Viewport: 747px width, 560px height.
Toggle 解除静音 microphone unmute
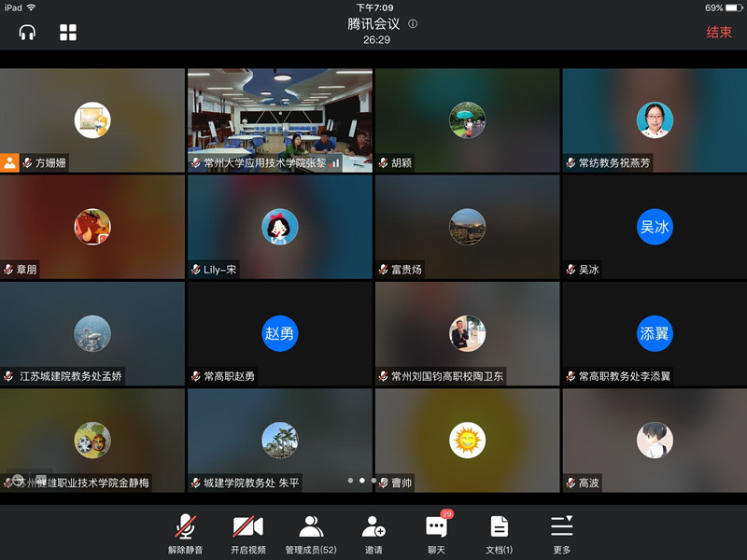coord(186,534)
